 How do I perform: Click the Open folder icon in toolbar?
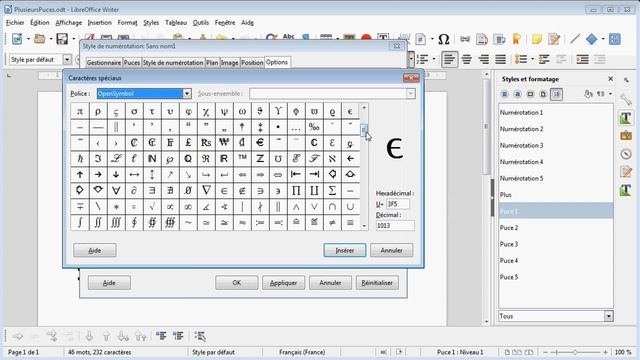click(x=40, y=39)
